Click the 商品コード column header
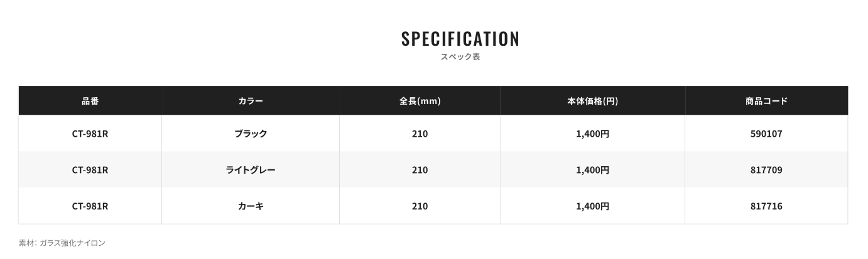Screen dimensions: 868x259 pyautogui.click(x=766, y=101)
